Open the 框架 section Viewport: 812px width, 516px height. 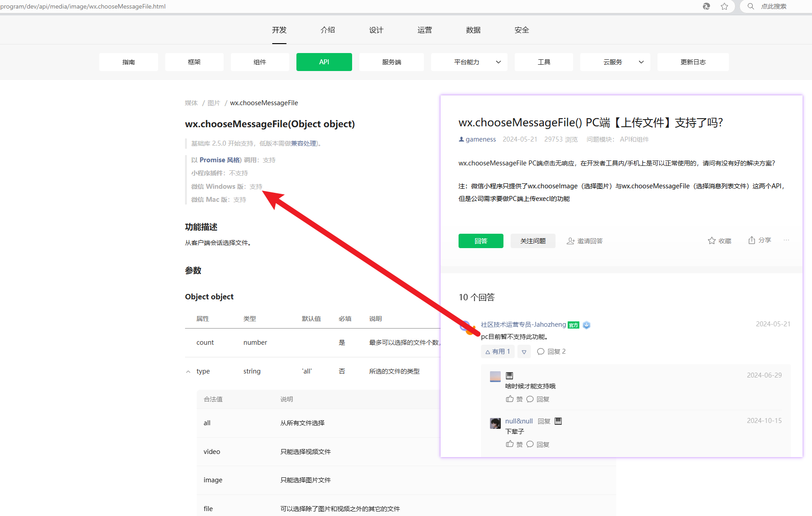tap(194, 62)
